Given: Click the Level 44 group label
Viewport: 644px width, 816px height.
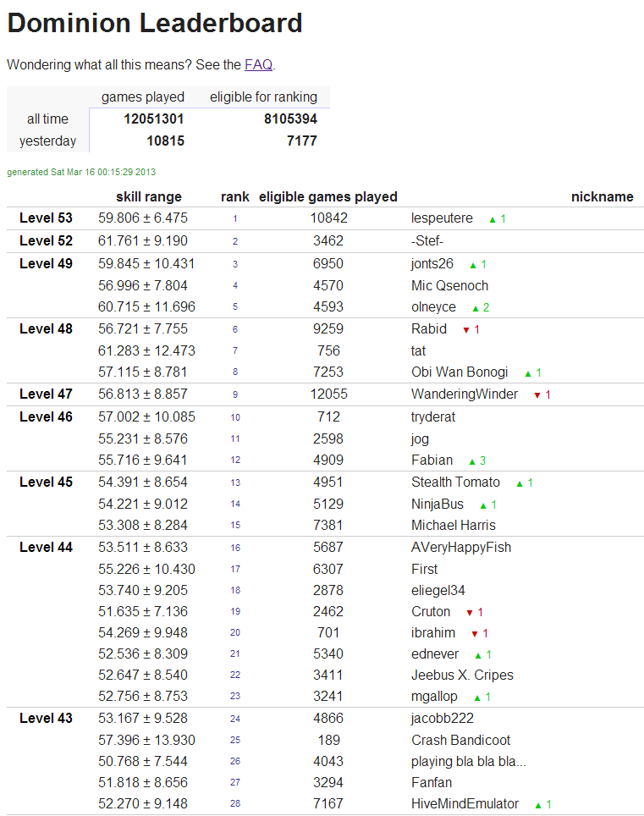Looking at the screenshot, I should 46,547.
